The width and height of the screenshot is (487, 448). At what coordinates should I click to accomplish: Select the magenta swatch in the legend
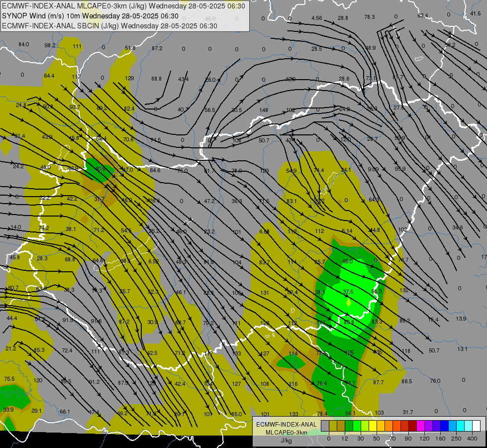pyautogui.click(x=420, y=426)
